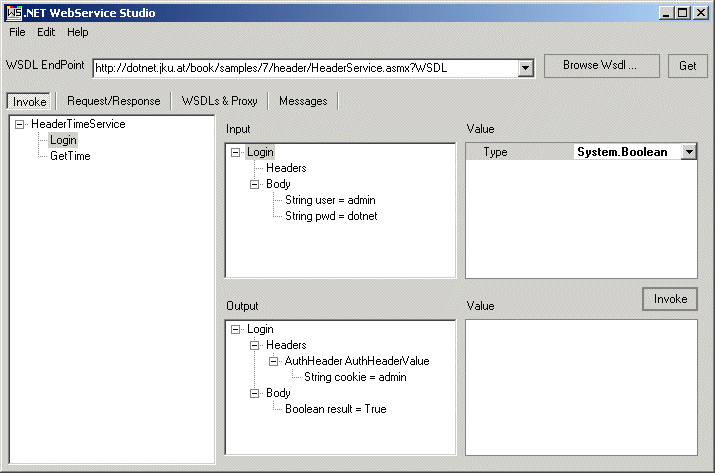Image resolution: width=715 pixels, height=473 pixels.
Task: Select Headers in the Input tree
Action: (x=286, y=168)
